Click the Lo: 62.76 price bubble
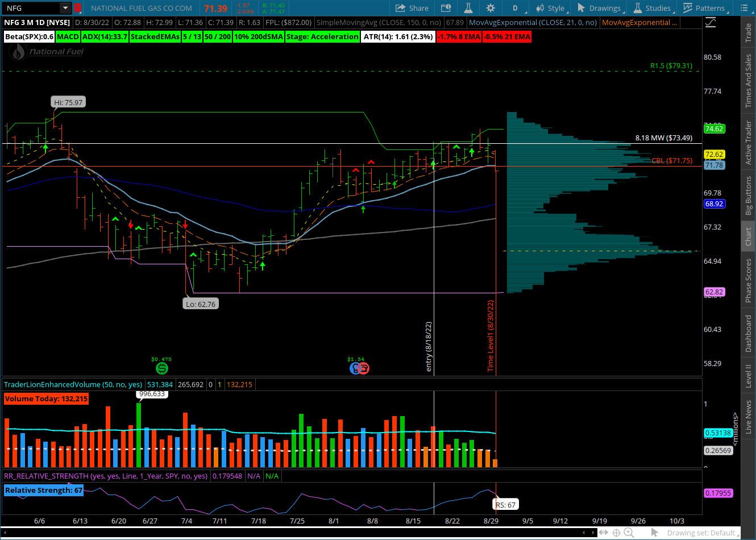This screenshot has width=756, height=540. [201, 304]
